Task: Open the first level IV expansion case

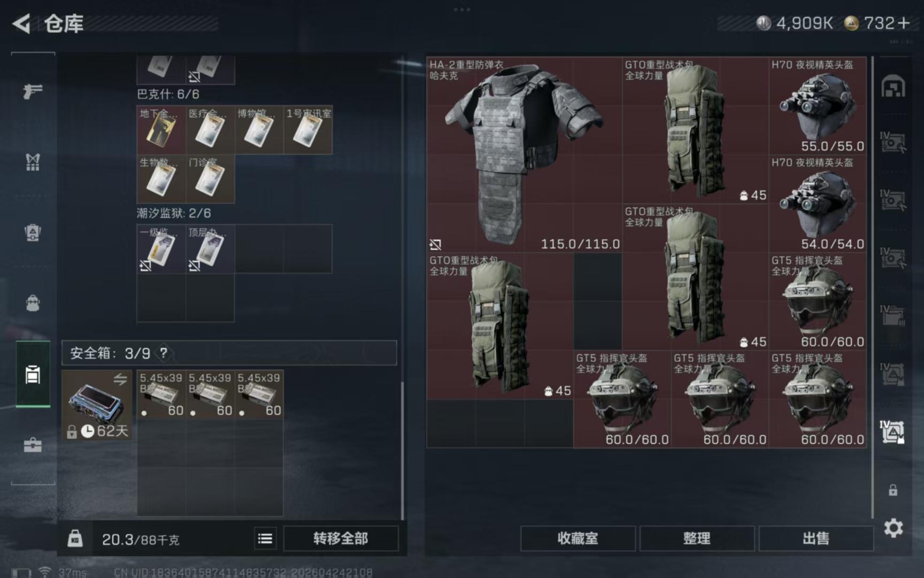Action: tap(893, 142)
